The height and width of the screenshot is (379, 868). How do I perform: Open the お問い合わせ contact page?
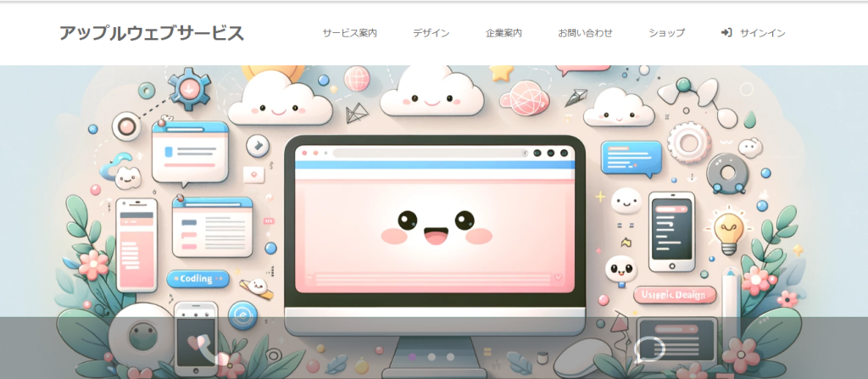coord(585,33)
